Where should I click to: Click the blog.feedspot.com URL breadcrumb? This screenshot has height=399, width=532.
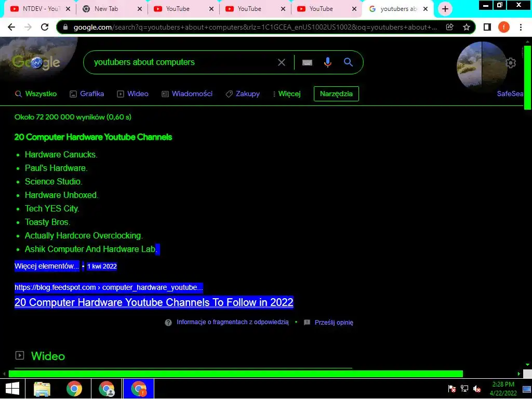pyautogui.click(x=109, y=287)
